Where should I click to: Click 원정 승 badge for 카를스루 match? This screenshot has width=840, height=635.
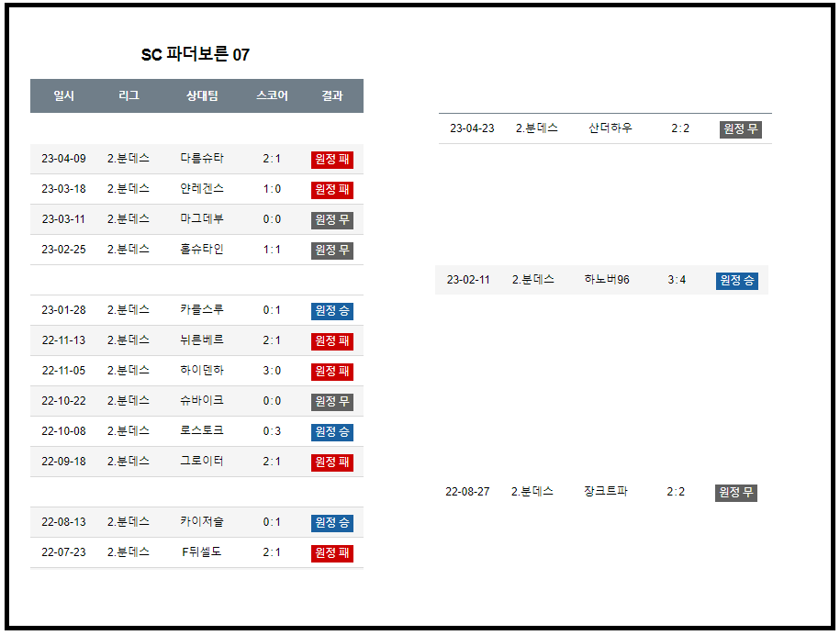click(x=332, y=311)
